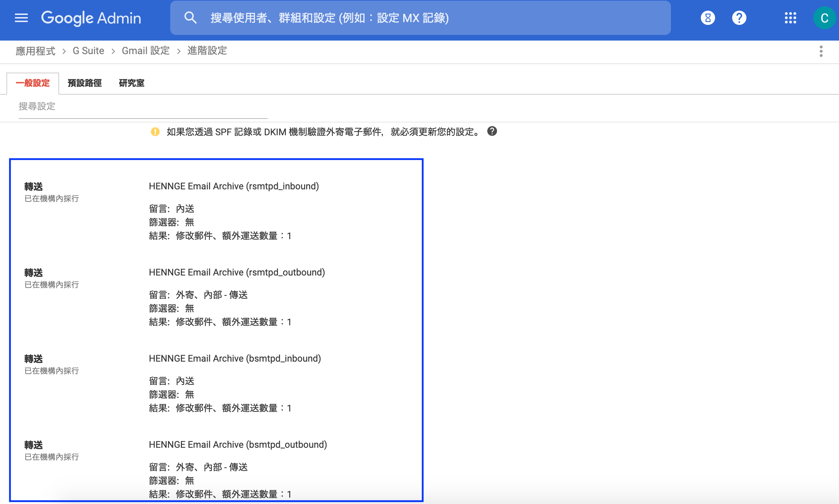This screenshot has width=839, height=504.
Task: Select HENNGE Email Archive (rsmtpd_outbound) entry
Action: coord(237,272)
